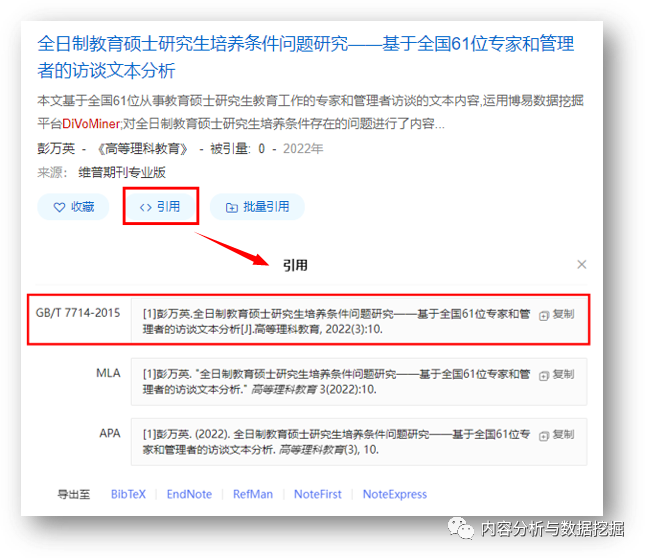The image size is (645, 558).
Task: Click the APA citation text box
Action: [359, 442]
